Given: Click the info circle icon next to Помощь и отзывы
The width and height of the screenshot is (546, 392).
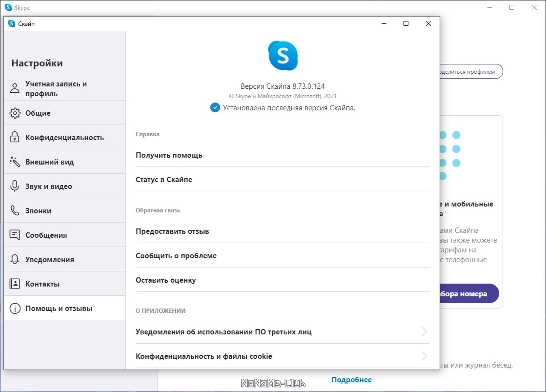Looking at the screenshot, I should pyautogui.click(x=15, y=309).
